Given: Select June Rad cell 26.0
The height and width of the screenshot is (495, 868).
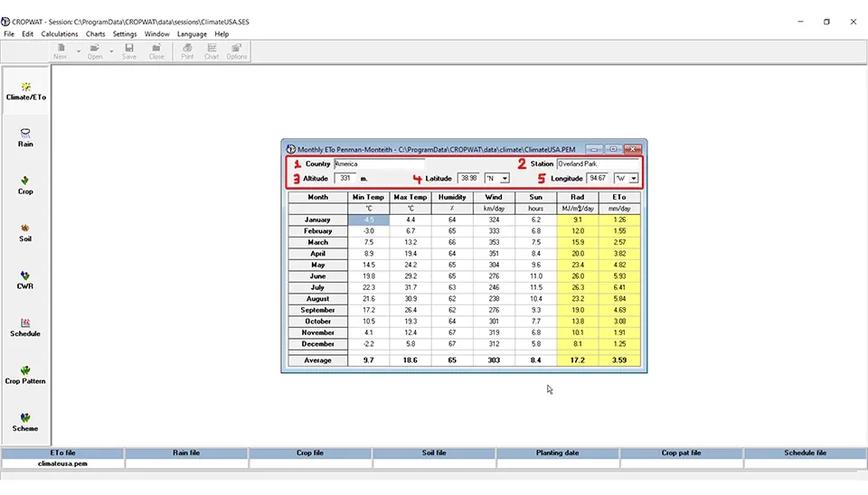Looking at the screenshot, I should 578,276.
